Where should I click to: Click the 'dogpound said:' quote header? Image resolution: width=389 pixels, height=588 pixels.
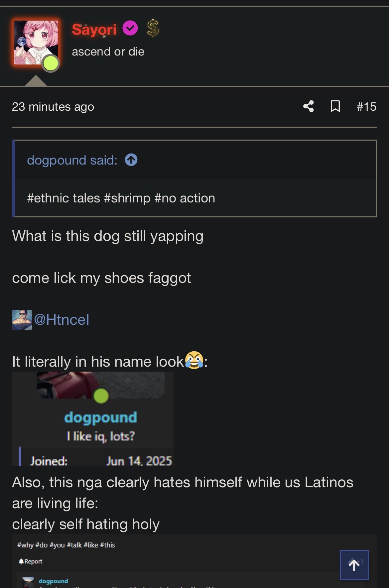(x=72, y=160)
